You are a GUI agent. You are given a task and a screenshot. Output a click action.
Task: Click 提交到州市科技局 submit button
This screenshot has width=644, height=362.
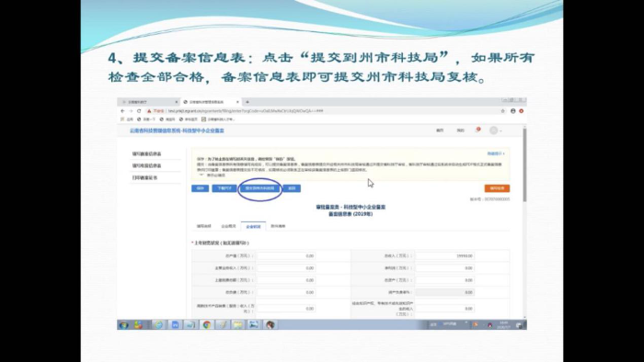click(x=259, y=188)
